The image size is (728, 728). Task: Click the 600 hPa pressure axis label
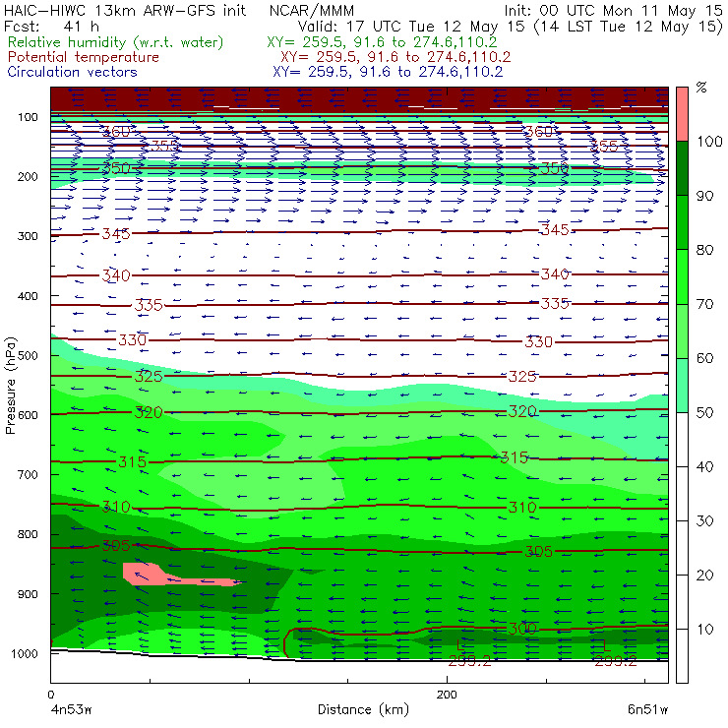28,414
